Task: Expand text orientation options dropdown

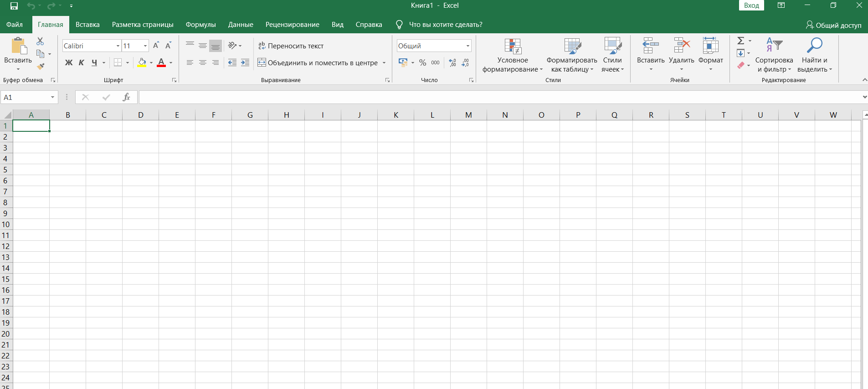Action: (240, 46)
